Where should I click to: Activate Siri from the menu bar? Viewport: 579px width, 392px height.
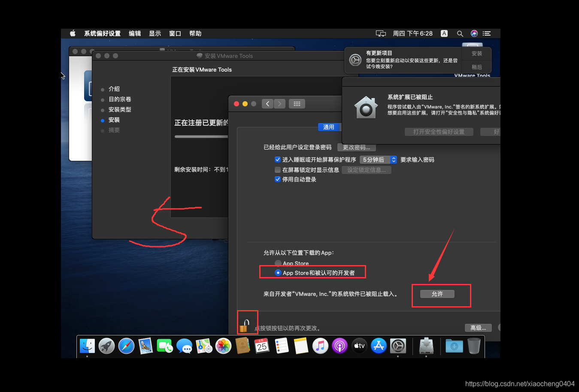click(474, 33)
